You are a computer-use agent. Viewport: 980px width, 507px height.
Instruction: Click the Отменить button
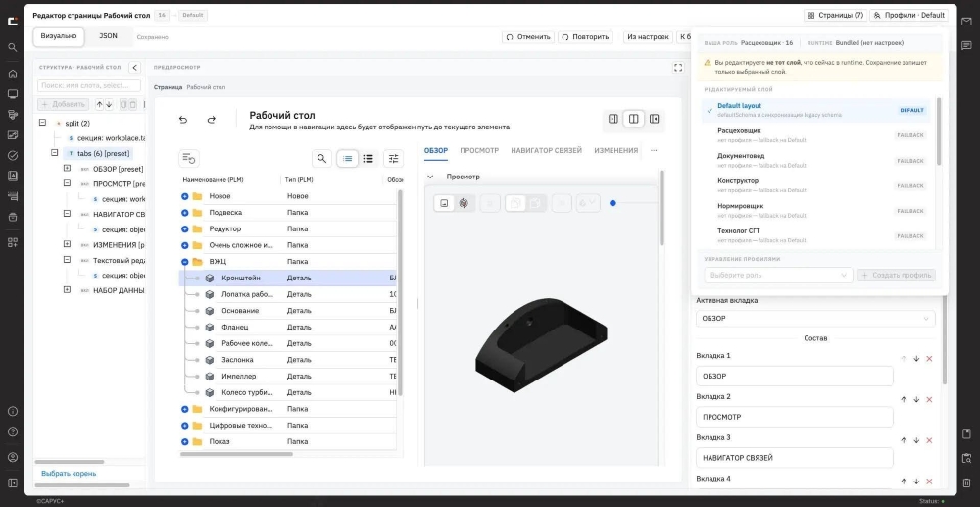pyautogui.click(x=528, y=37)
